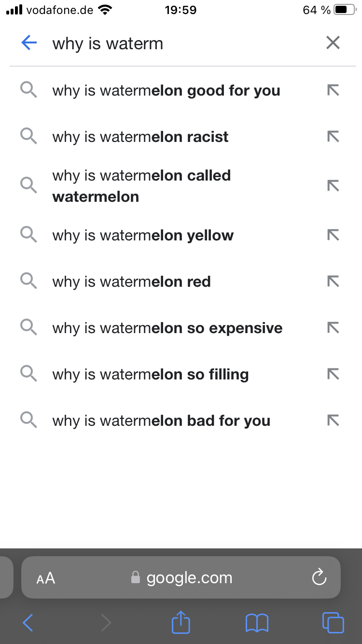Select 'why is watermelon bad for you'
This screenshot has width=362, height=644.
point(181,420)
